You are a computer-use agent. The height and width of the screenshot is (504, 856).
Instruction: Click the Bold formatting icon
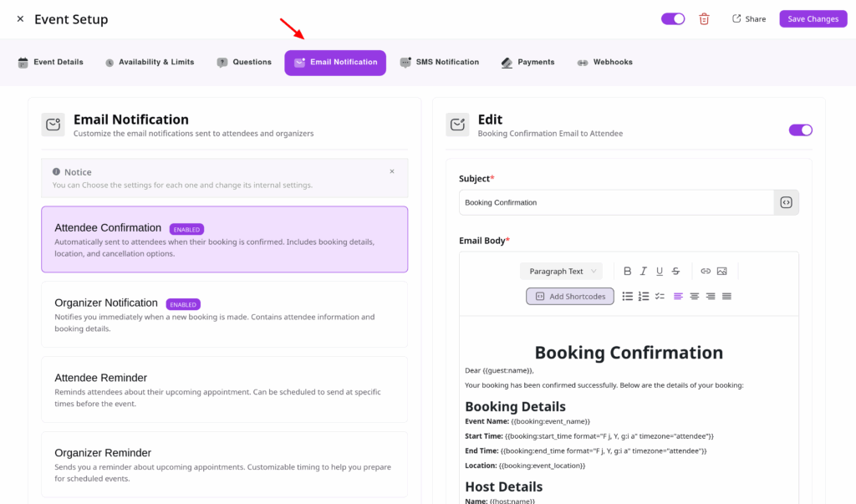pyautogui.click(x=628, y=272)
